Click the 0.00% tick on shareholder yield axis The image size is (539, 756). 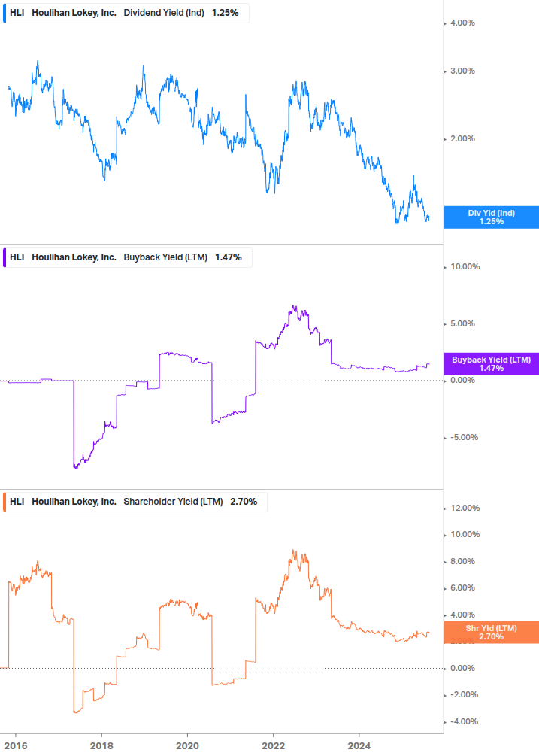pos(462,668)
